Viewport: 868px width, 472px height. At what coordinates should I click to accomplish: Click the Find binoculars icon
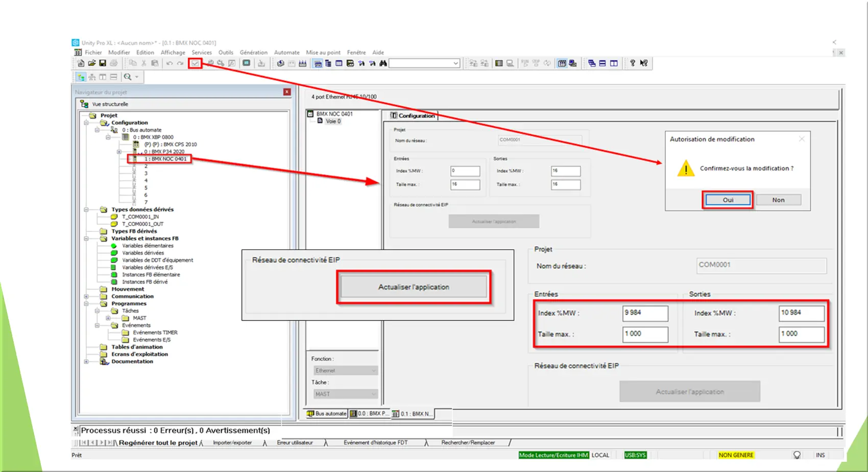[x=383, y=63]
